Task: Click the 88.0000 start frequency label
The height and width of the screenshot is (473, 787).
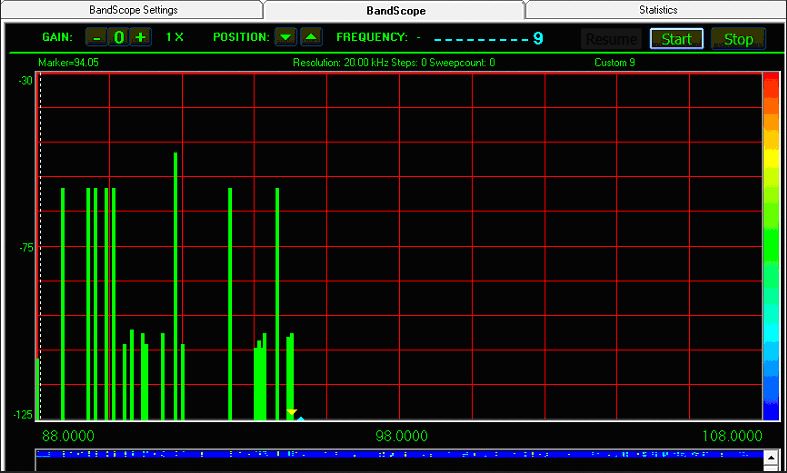Action: [x=68, y=436]
